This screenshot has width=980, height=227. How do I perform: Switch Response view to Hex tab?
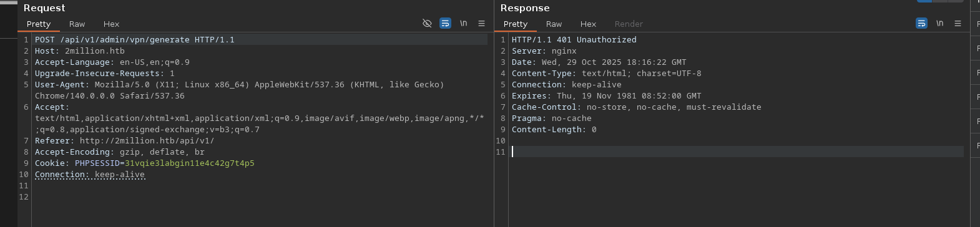(588, 24)
